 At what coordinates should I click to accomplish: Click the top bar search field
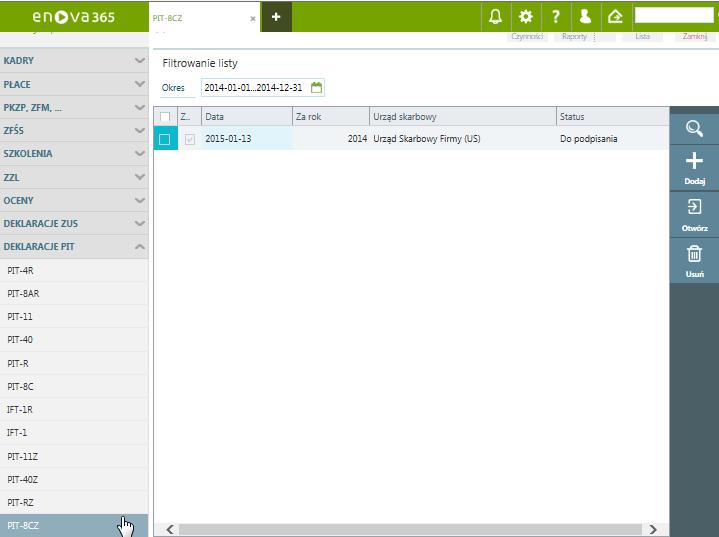674,16
